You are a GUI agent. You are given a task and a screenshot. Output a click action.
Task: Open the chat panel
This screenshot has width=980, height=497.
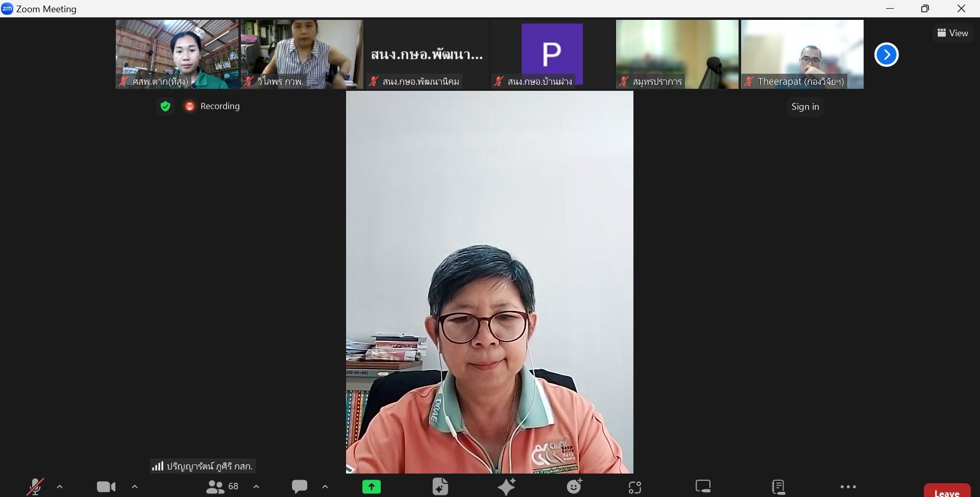click(x=300, y=487)
